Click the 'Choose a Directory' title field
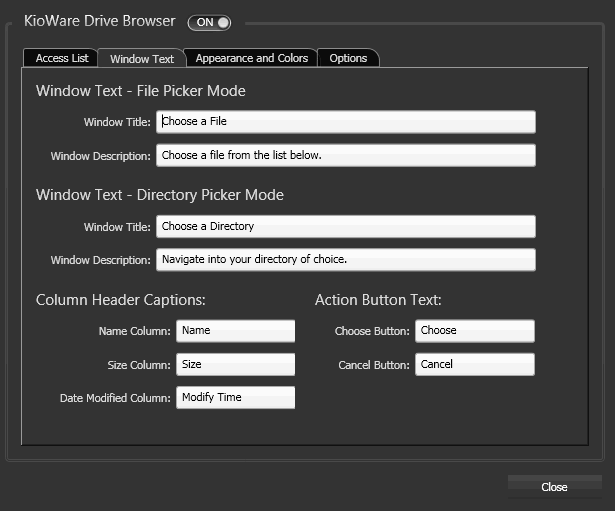 point(346,226)
